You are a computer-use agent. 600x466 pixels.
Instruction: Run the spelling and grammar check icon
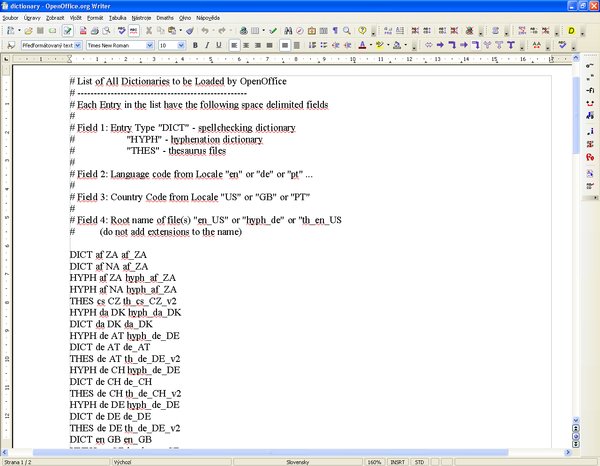coord(122,31)
